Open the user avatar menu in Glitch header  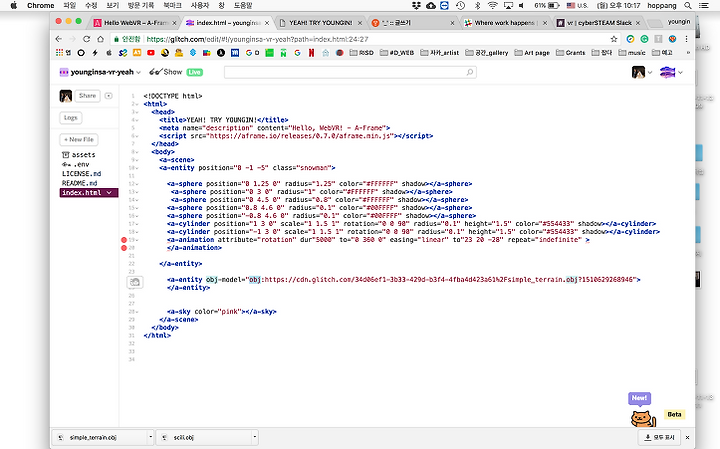[641, 72]
